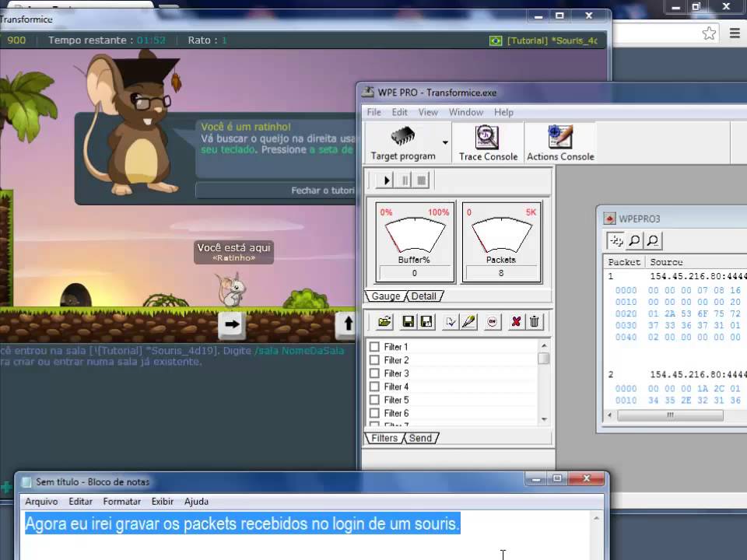Click the up arrow of the filter list scrollbar

pos(544,345)
